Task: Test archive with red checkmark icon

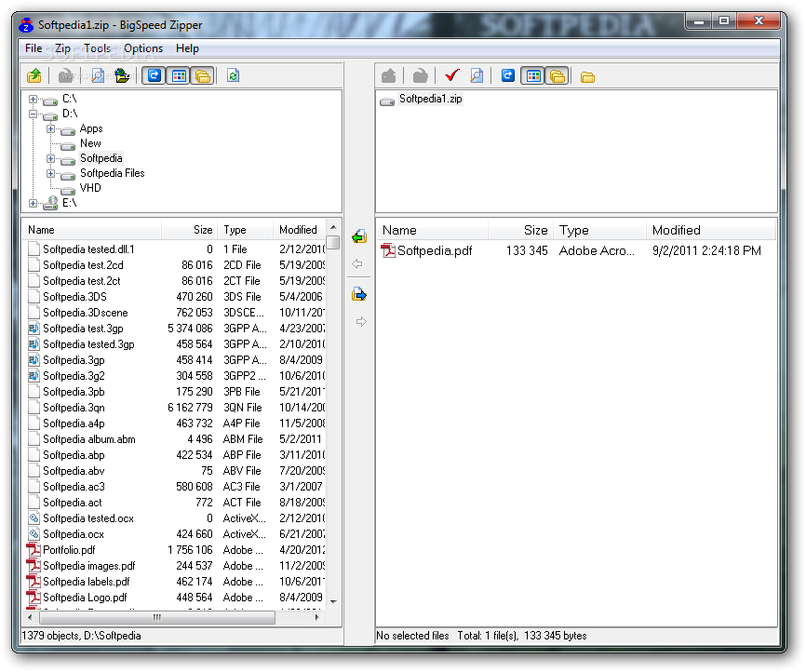Action: tap(451, 76)
